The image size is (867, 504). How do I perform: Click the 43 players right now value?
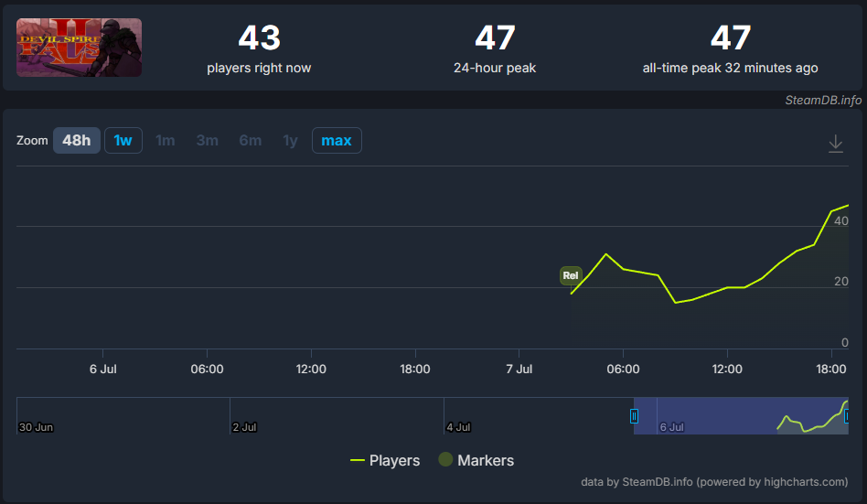click(x=260, y=38)
